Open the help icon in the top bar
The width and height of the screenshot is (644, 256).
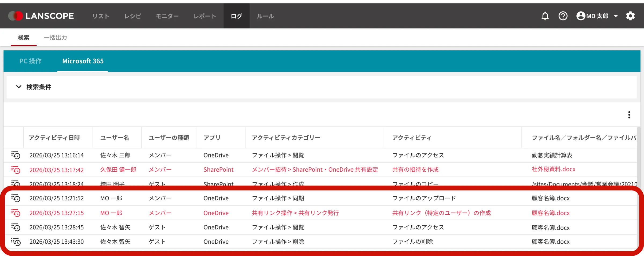563,16
